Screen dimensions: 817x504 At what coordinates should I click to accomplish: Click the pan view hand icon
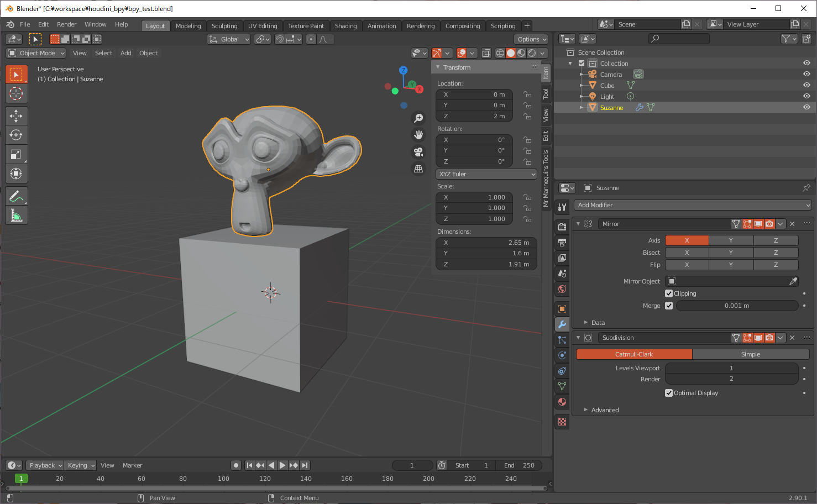coord(418,135)
